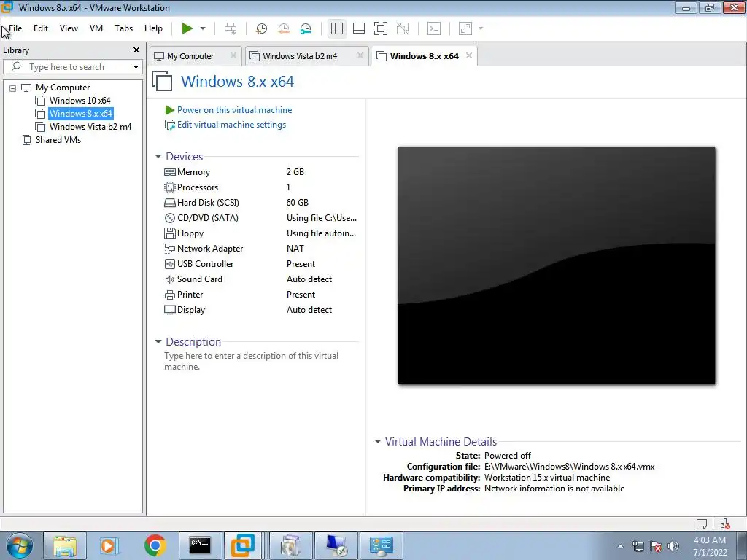
Task: Click the Floppy device icon
Action: (169, 233)
